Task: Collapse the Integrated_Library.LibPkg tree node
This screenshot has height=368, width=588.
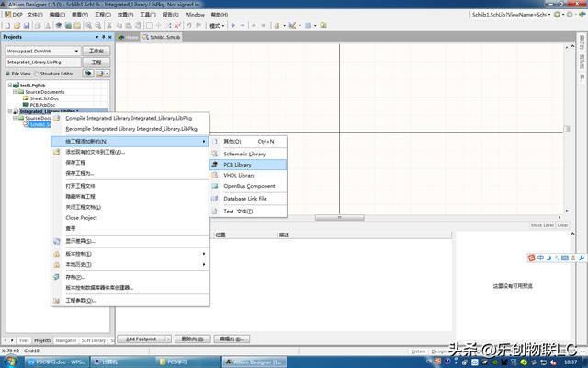Action: 10,111
